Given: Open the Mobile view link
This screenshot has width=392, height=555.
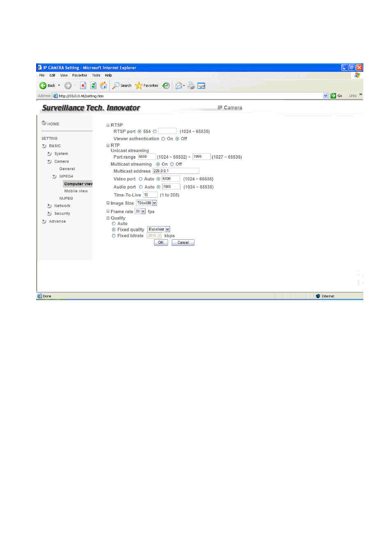Looking at the screenshot, I should 76,191.
